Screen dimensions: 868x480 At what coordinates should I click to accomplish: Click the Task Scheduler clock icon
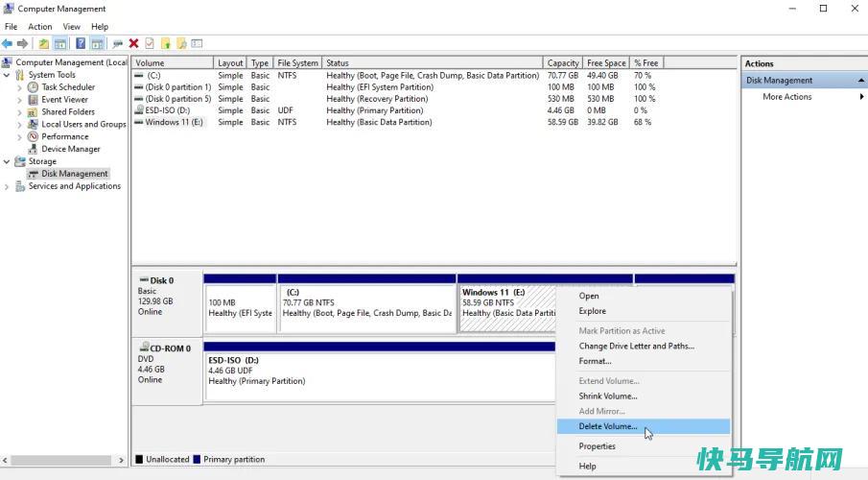click(34, 87)
